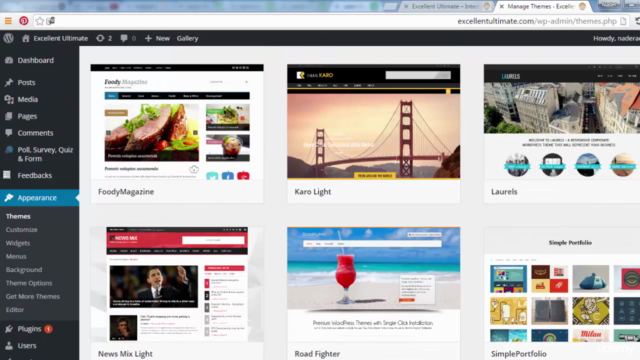Open comments bubble icon in admin bar
The width and height of the screenshot is (640, 360).
(x=124, y=38)
